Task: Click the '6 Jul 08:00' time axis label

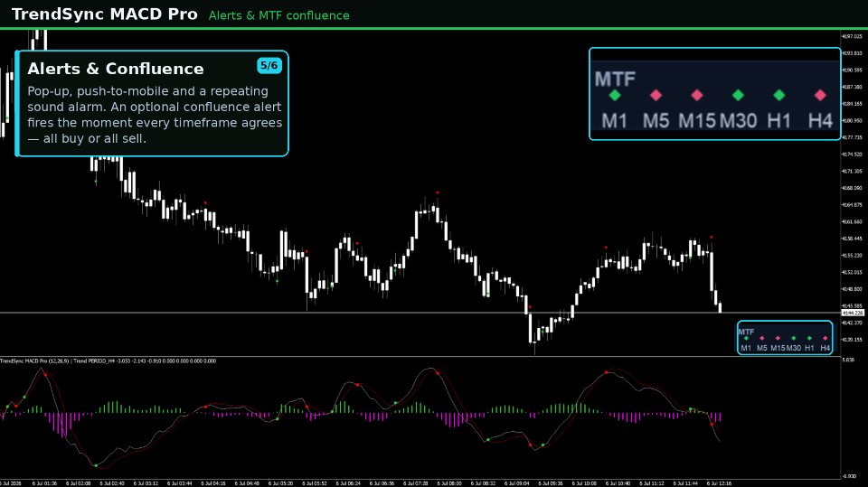Action: (449, 483)
